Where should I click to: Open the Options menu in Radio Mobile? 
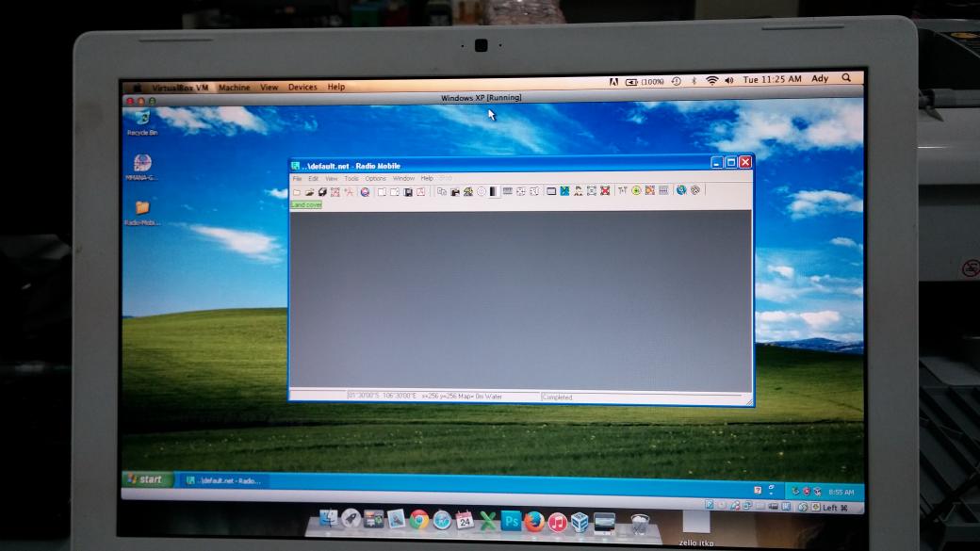376,179
